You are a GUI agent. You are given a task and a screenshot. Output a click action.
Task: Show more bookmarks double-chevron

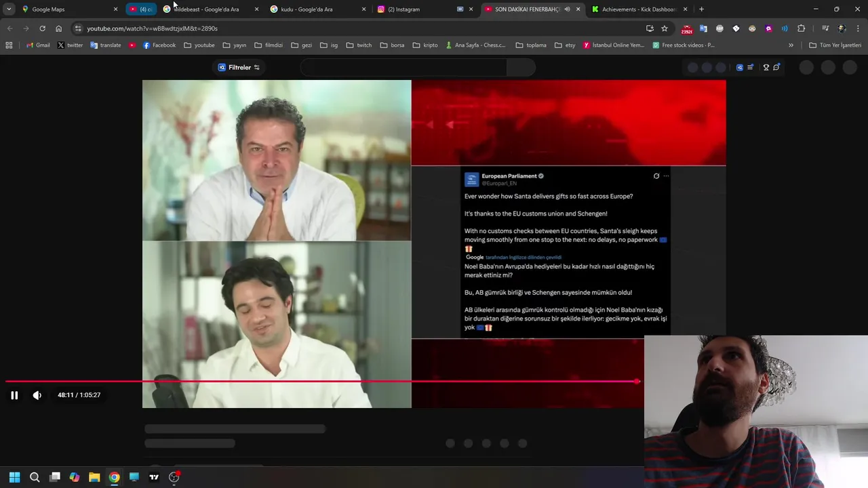(791, 45)
